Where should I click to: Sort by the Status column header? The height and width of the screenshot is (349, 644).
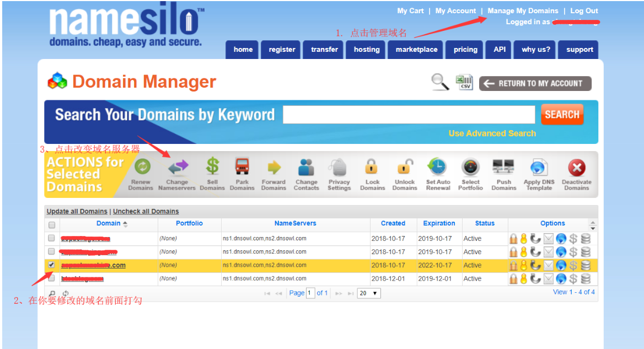485,223
